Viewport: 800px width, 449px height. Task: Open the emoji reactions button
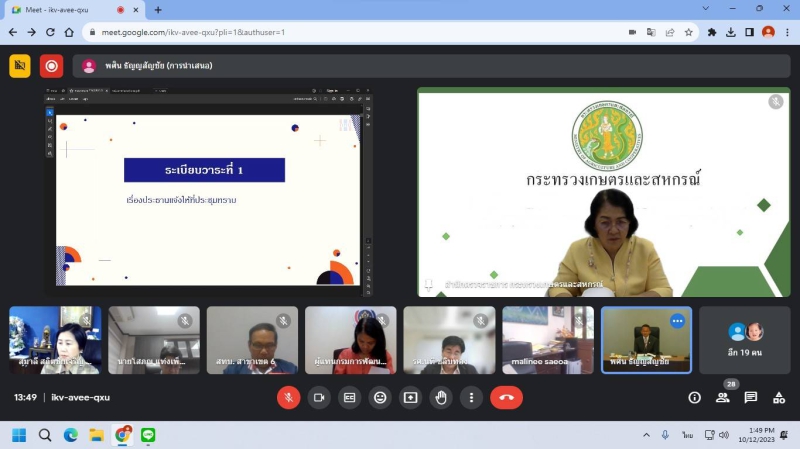click(x=380, y=397)
